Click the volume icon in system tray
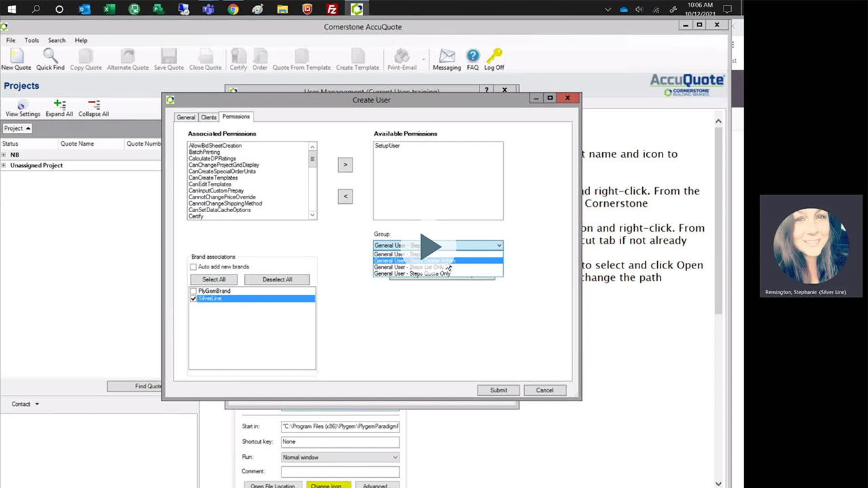868x488 pixels. pyautogui.click(x=639, y=9)
